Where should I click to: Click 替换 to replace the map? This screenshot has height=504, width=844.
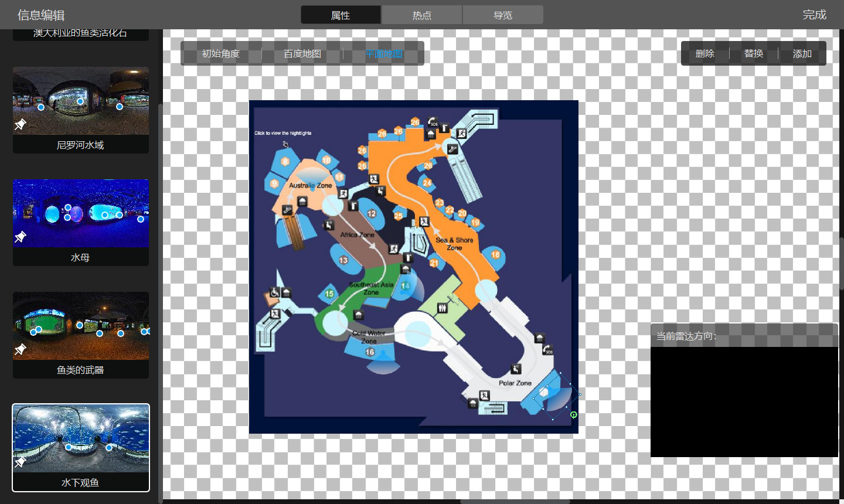753,54
